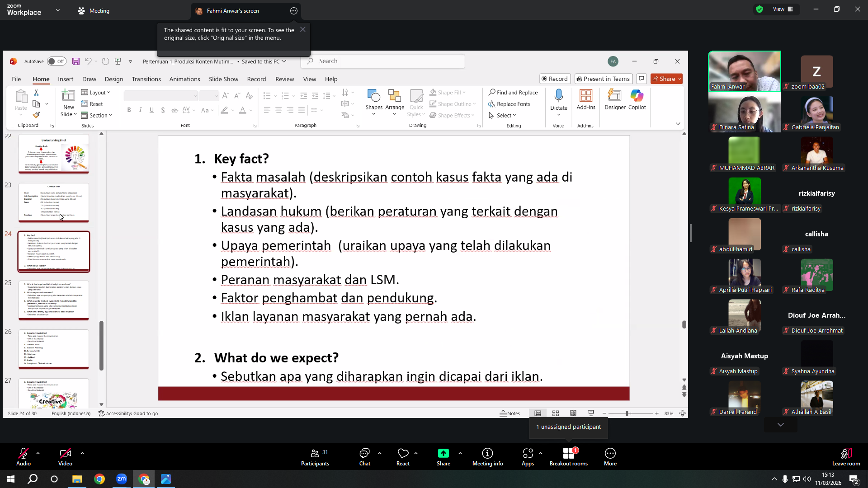The width and height of the screenshot is (868, 488).
Task: Toggle Normal view button in status bar
Action: pyautogui.click(x=538, y=413)
